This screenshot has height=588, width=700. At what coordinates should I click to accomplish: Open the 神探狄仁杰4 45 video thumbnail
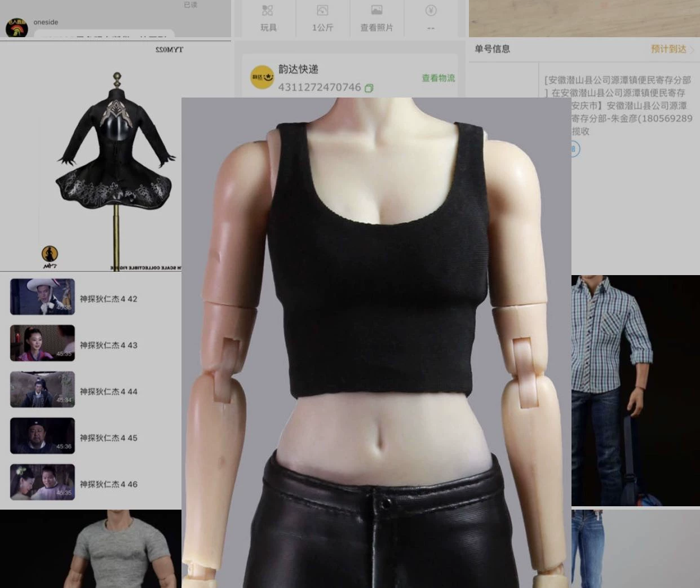point(42,435)
